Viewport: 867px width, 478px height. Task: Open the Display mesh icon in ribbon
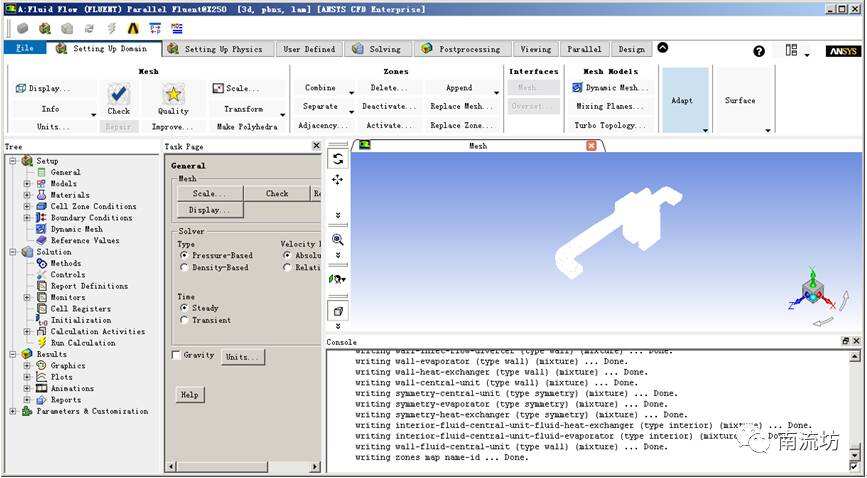pyautogui.click(x=21, y=89)
